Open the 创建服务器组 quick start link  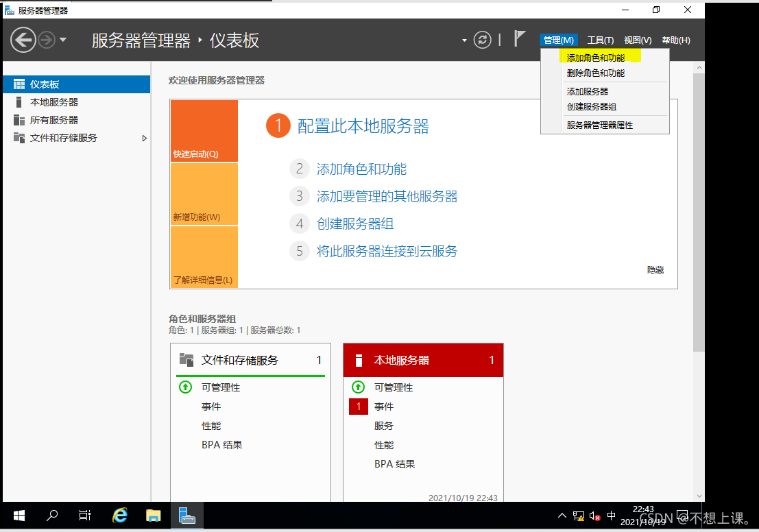point(354,223)
